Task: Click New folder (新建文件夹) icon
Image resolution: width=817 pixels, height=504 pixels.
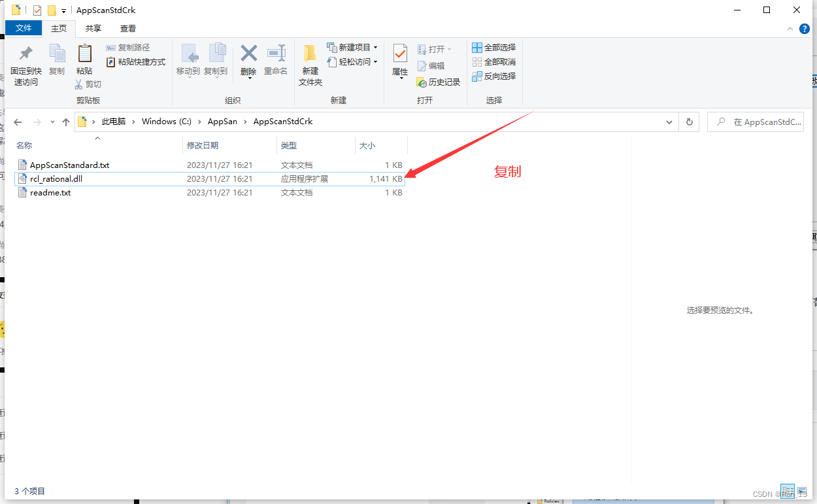Action: click(310, 54)
